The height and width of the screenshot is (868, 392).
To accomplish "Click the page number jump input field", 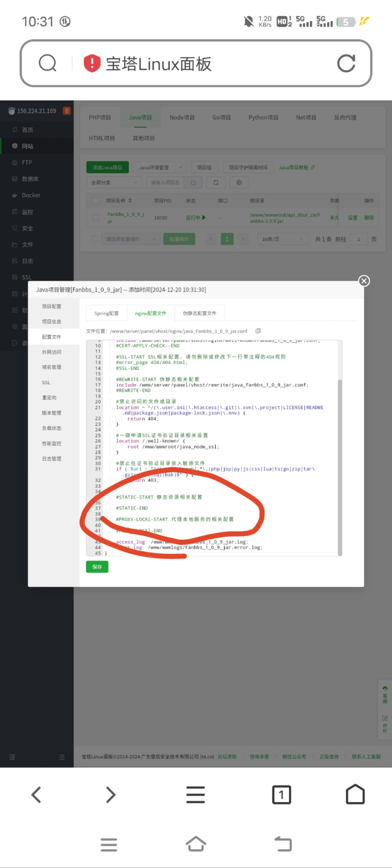I will pos(359,239).
